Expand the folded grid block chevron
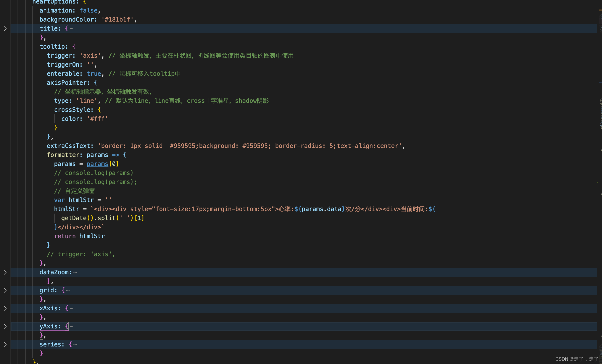Viewport: 602px width, 364px height. click(x=5, y=290)
